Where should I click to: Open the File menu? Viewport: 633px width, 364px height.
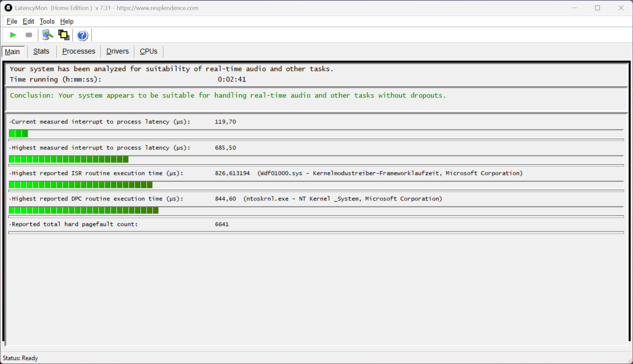12,21
